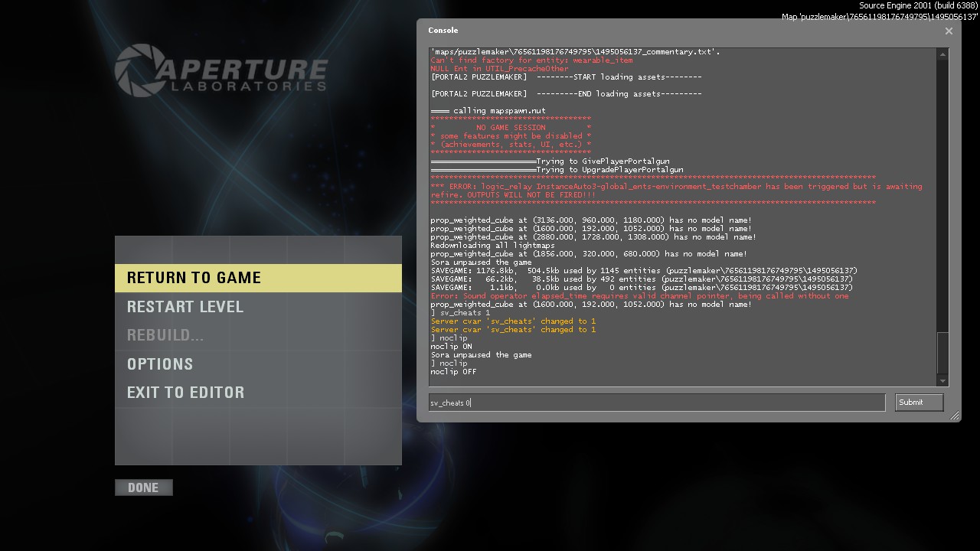Click the 'noclip OFF' console line
980x551 pixels.
point(453,372)
